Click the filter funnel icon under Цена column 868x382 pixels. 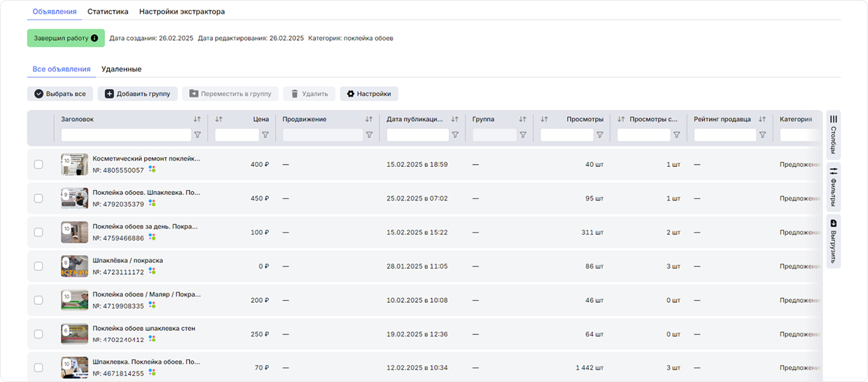pyautogui.click(x=265, y=135)
